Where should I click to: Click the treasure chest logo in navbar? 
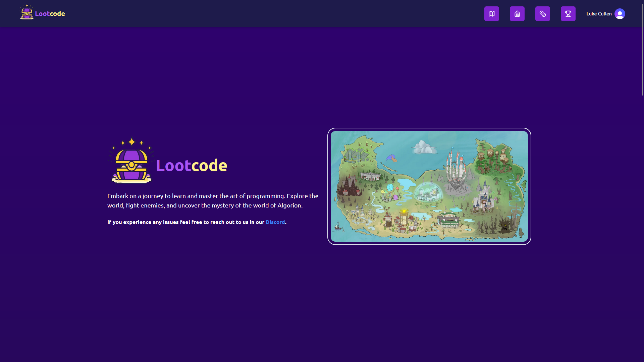(26, 12)
